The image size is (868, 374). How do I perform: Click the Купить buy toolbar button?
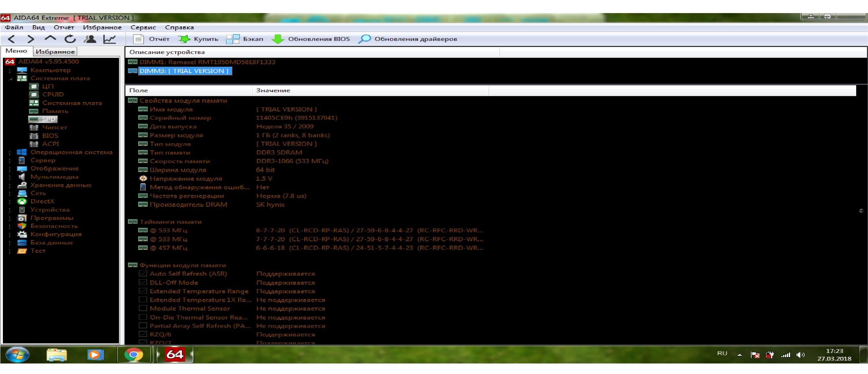point(198,39)
